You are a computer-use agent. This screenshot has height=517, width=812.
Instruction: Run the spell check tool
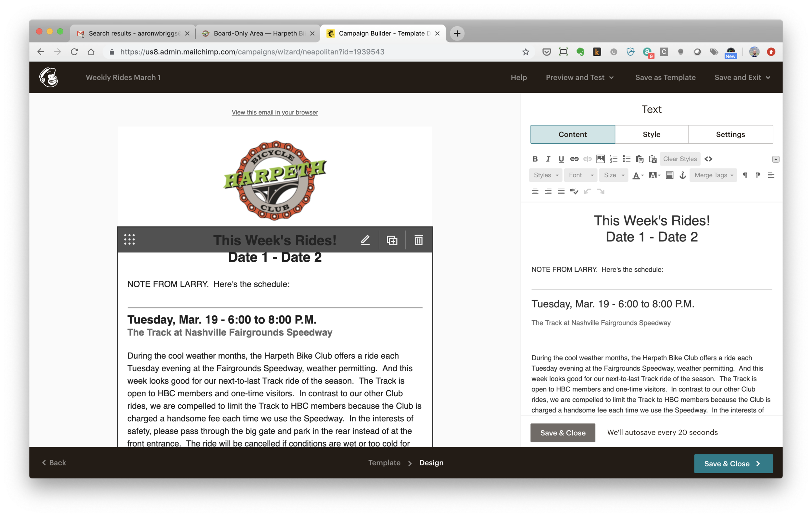574,191
